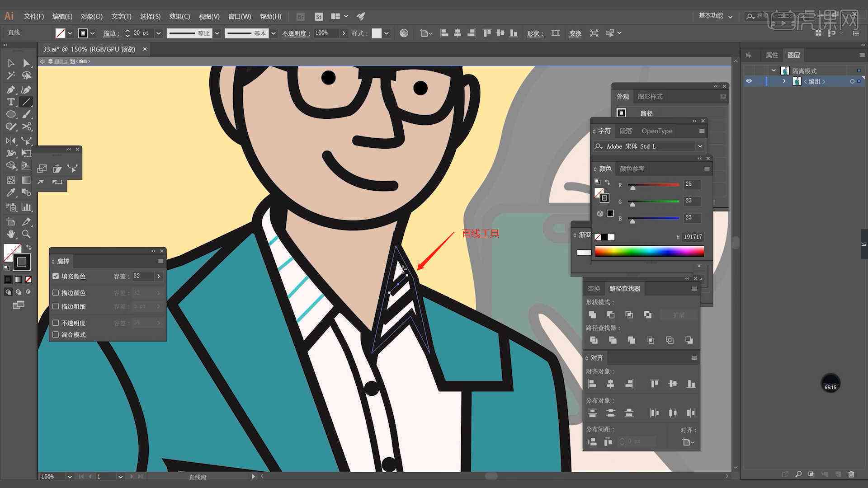Close the 33.ai document tab

pyautogui.click(x=145, y=49)
